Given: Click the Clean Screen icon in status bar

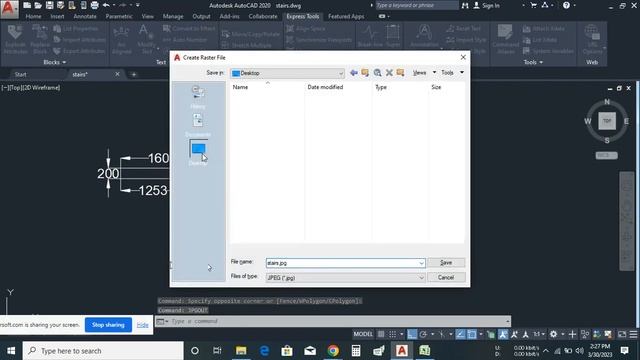Looking at the screenshot, I should coord(622,334).
